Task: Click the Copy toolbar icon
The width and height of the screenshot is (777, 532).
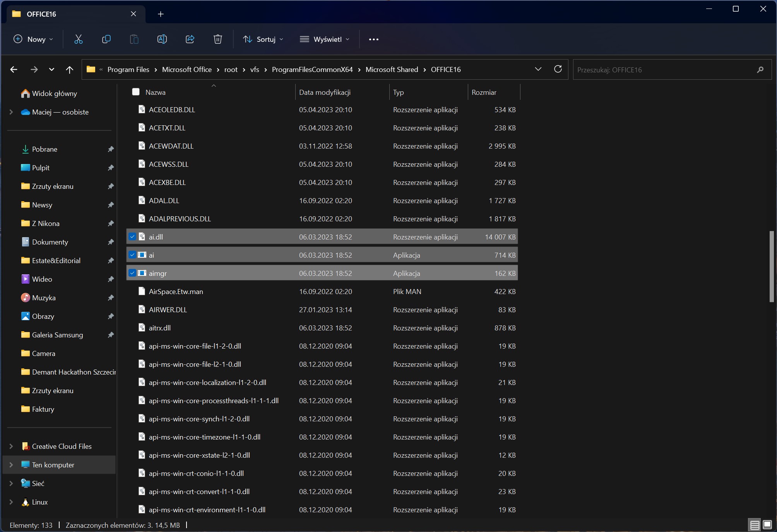Action: [x=106, y=39]
